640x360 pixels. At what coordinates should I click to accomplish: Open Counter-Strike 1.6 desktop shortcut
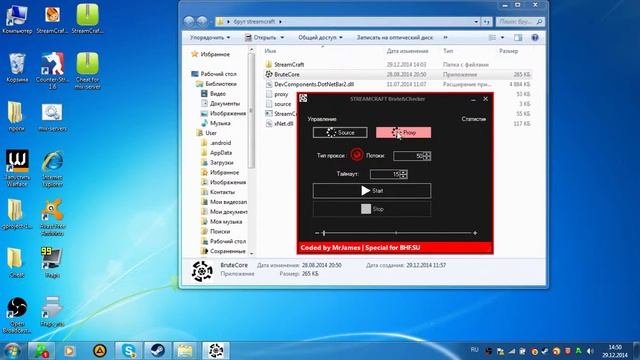[x=52, y=71]
